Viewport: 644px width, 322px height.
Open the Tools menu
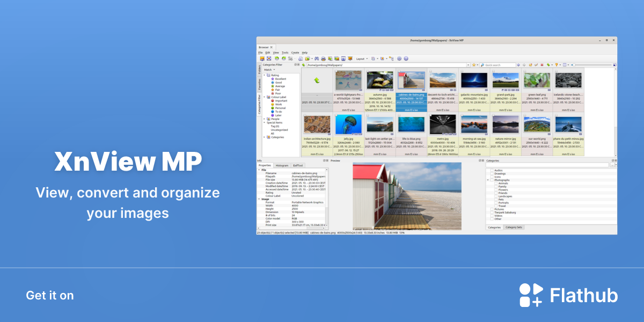[x=285, y=53]
